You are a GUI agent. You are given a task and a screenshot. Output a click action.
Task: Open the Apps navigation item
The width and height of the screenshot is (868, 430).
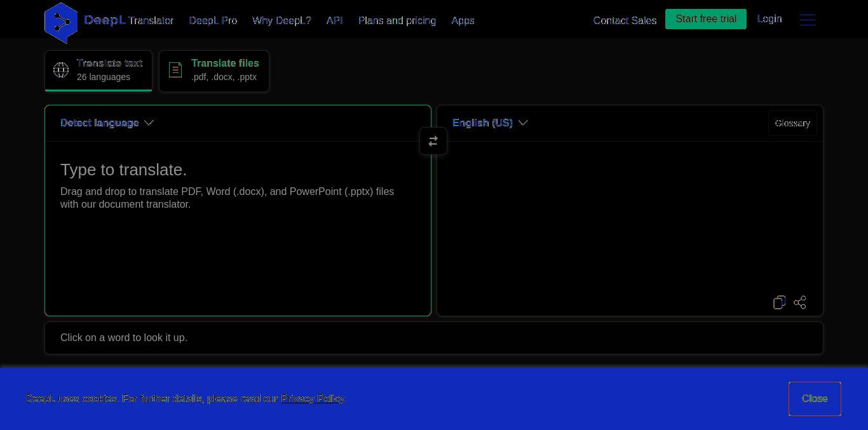463,20
